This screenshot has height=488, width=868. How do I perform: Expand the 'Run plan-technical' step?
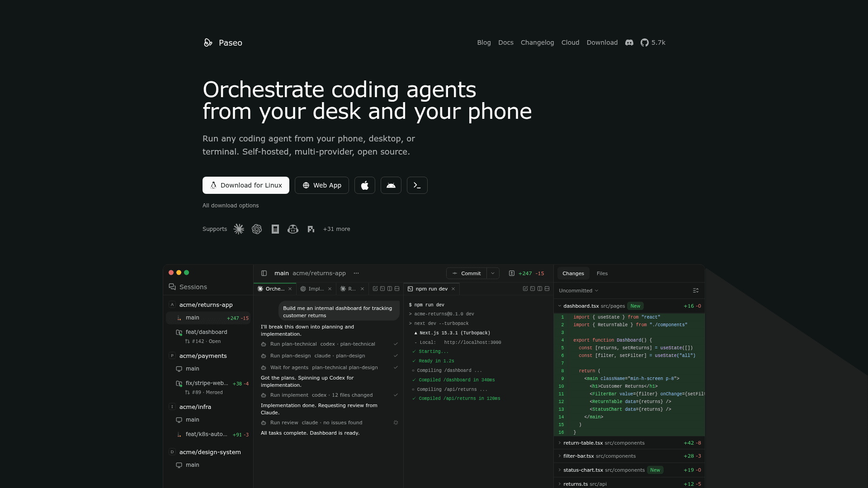click(330, 344)
